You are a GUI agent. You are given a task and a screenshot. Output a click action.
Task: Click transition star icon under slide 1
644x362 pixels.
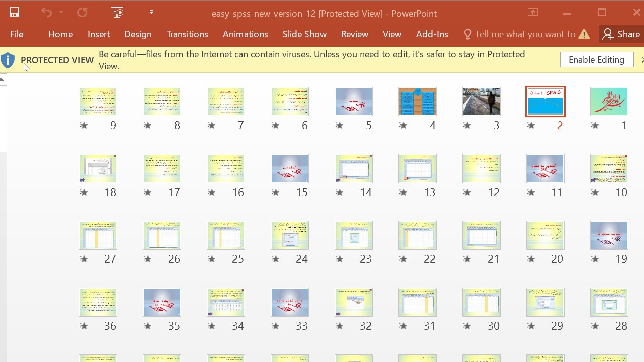[x=595, y=126]
